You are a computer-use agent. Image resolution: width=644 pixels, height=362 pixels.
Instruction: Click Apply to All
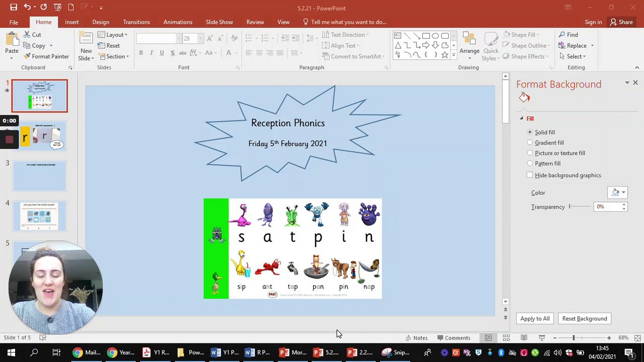tap(535, 319)
